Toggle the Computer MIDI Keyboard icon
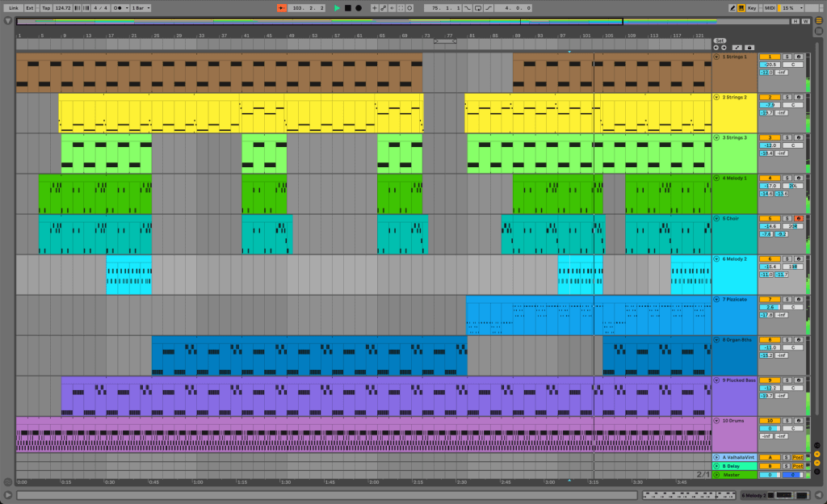This screenshot has height=504, width=827. [x=741, y=8]
